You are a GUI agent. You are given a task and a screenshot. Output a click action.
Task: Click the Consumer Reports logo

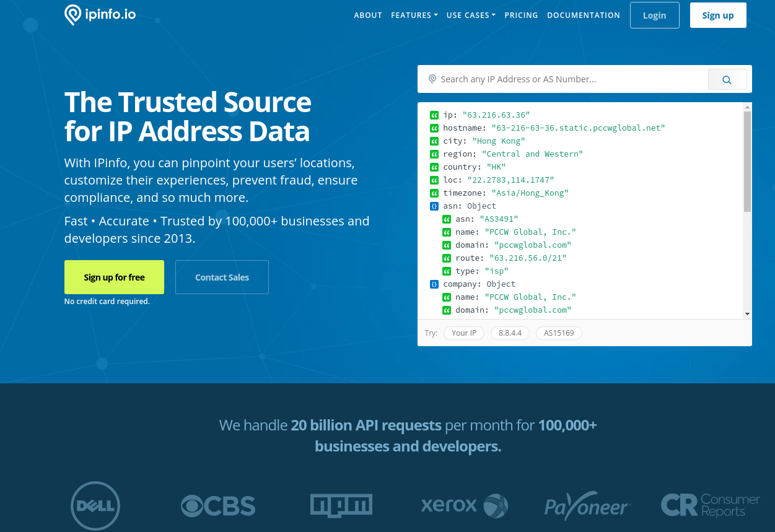pyautogui.click(x=710, y=505)
